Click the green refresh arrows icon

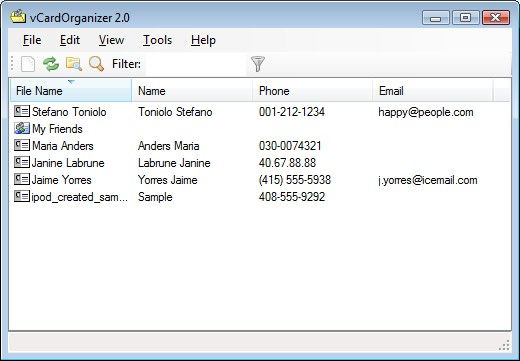tap(51, 64)
